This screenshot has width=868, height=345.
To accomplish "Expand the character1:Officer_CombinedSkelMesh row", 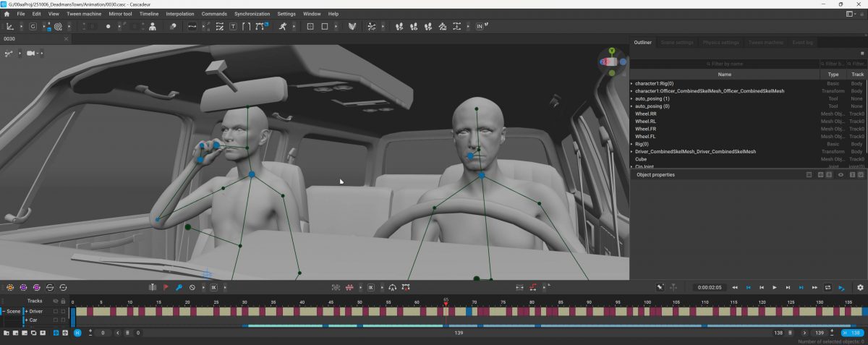I will pos(631,91).
